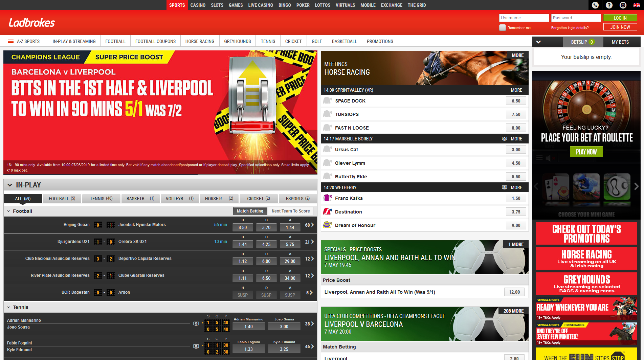Click the Franz Kafka jockey silk icon

click(x=327, y=198)
